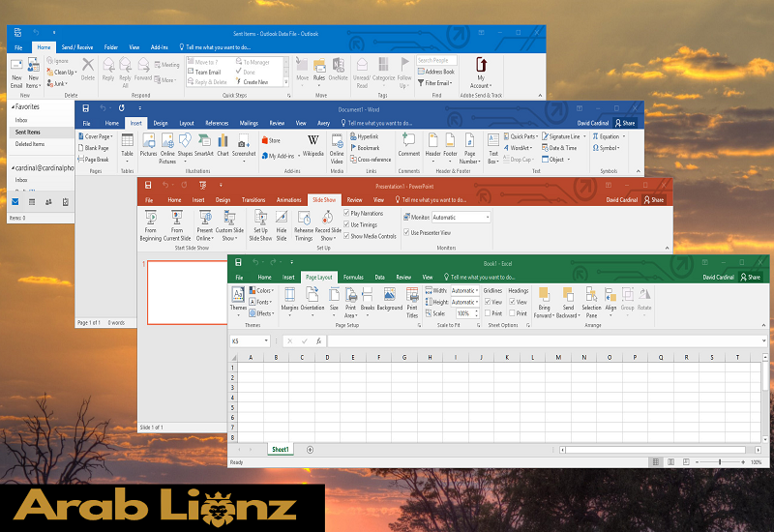Toggle Use Timings checkbox in PowerPoint
774x532 pixels.
pos(346,224)
